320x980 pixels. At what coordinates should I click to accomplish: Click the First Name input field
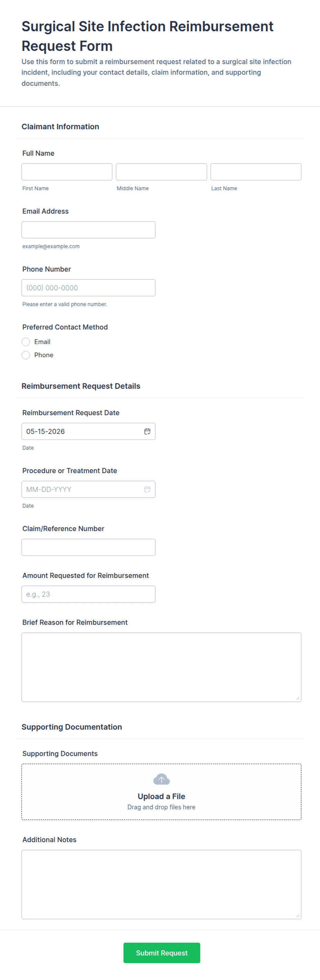67,172
